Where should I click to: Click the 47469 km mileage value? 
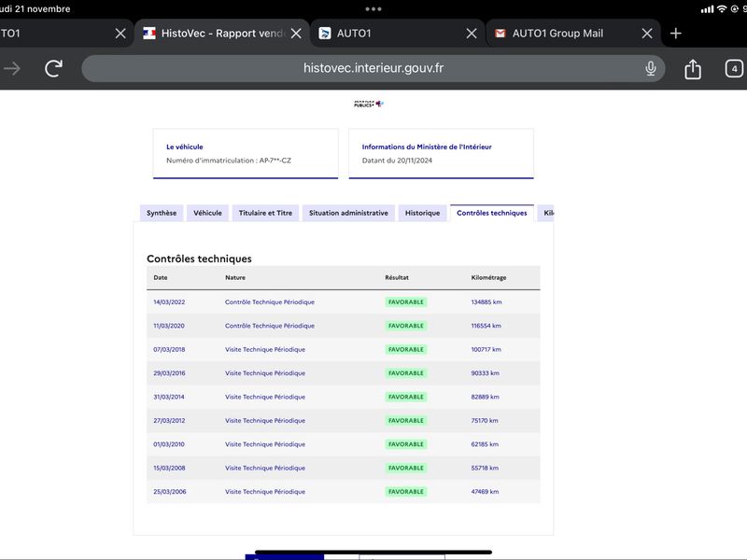(485, 492)
